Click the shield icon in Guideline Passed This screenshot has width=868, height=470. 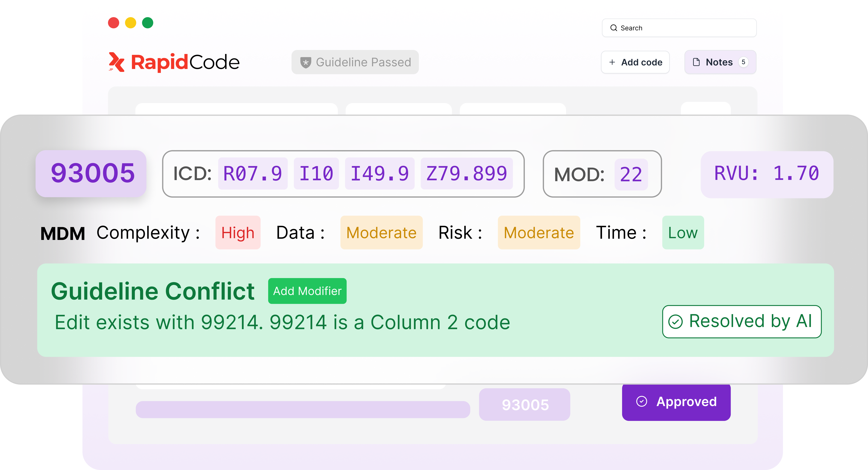(x=306, y=62)
